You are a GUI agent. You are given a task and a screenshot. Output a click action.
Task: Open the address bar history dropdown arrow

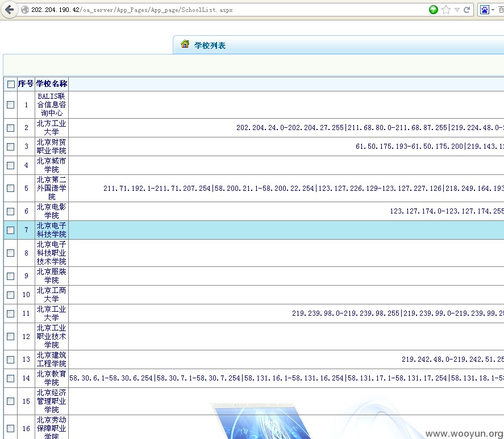coord(457,10)
